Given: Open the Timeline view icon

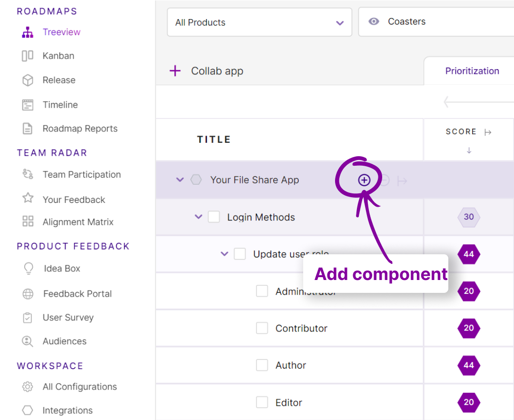Looking at the screenshot, I should pos(27,104).
